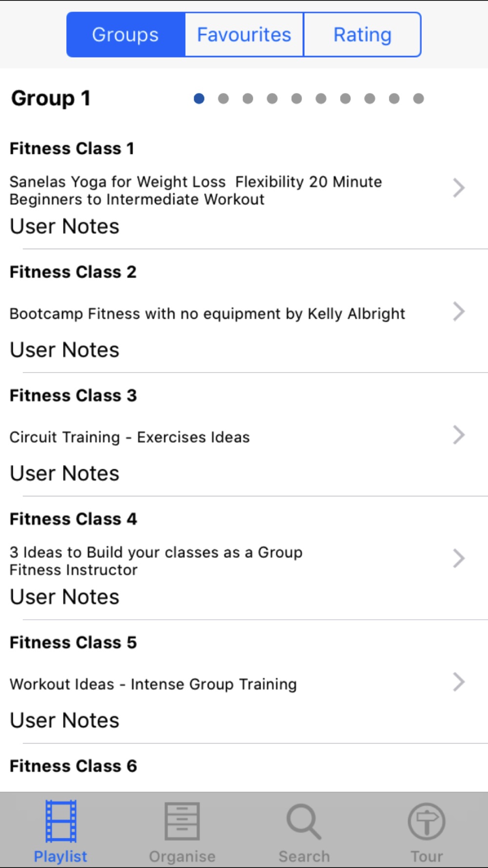
Task: Expand the Group Fitness Instructor row chevron
Action: (459, 558)
